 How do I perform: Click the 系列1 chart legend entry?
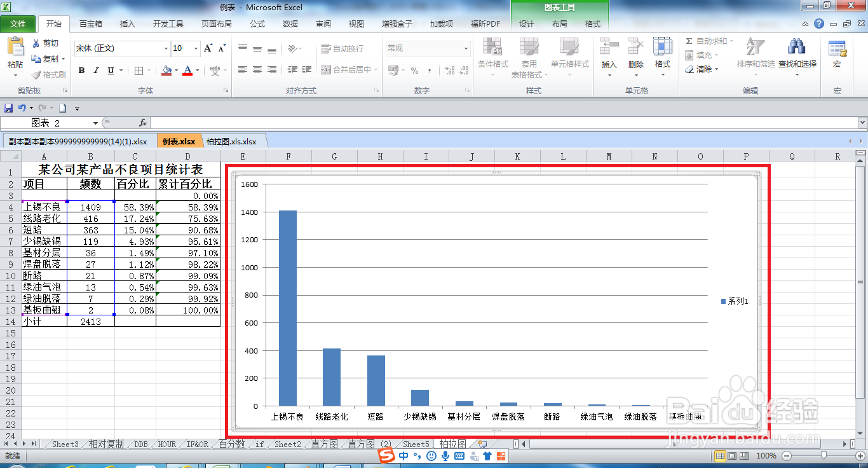(735, 301)
